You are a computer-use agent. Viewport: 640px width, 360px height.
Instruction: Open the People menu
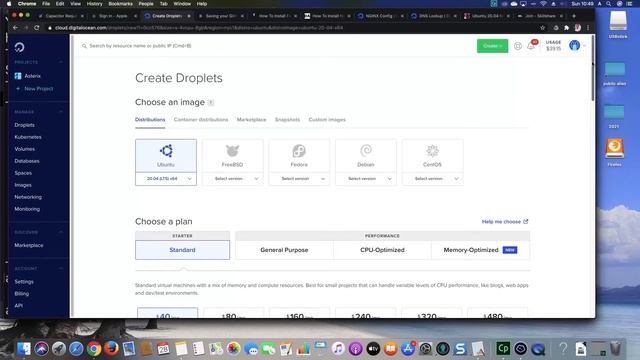click(146, 4)
